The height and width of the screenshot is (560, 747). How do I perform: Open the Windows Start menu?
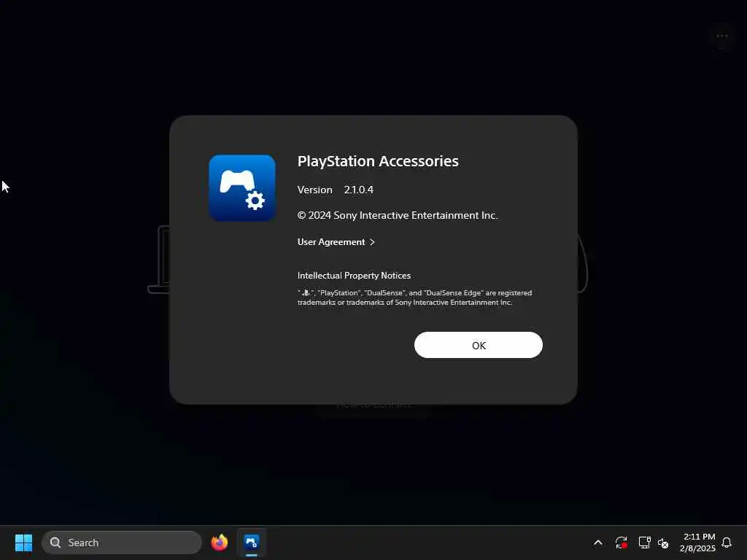tap(23, 542)
